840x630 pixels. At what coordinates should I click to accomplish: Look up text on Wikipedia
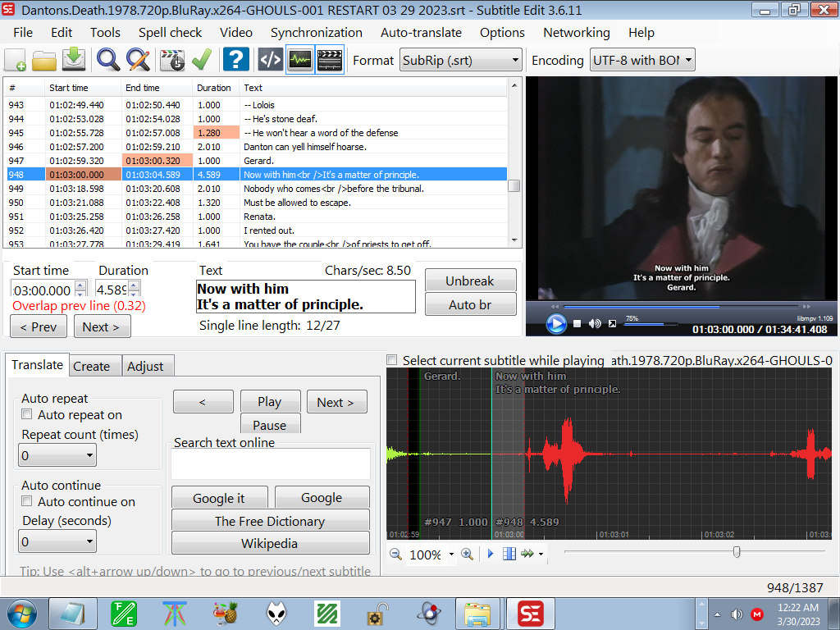point(270,543)
